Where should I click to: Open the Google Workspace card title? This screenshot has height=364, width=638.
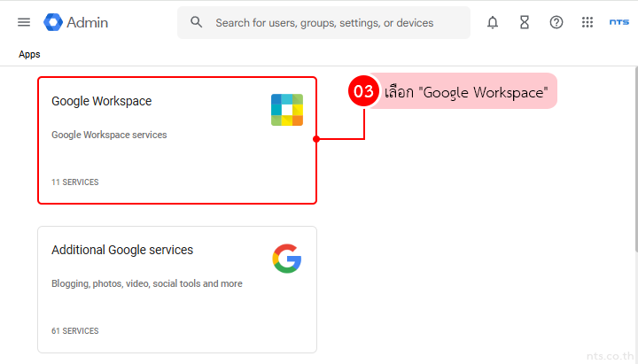[x=101, y=101]
